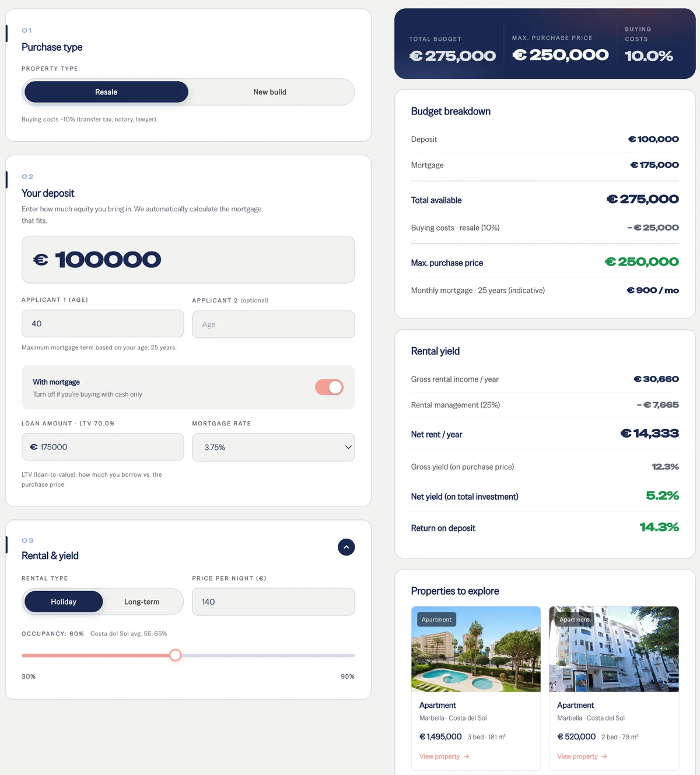Click the Return on deposit 14.3% value
The image size is (700, 775).
(659, 527)
